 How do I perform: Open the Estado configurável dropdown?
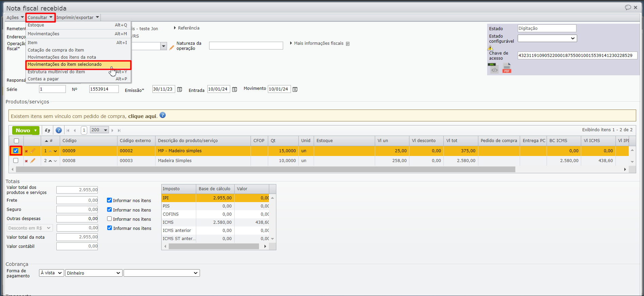tap(547, 38)
